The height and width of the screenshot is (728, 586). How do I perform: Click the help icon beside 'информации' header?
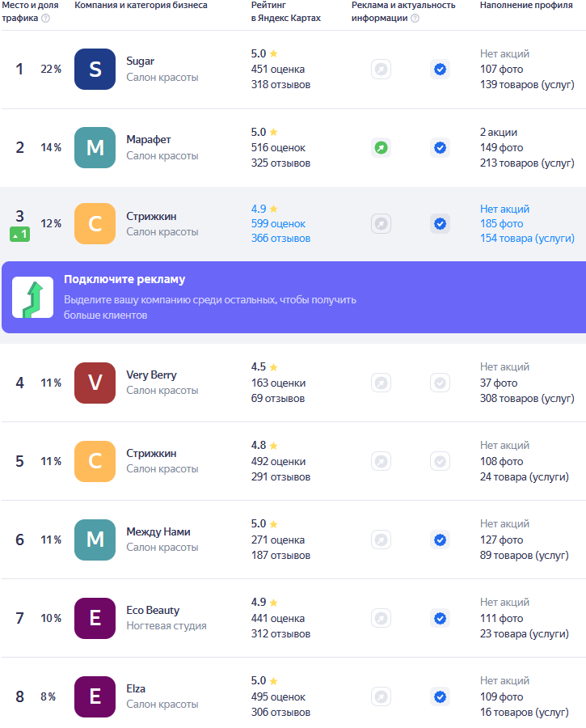pyautogui.click(x=415, y=19)
